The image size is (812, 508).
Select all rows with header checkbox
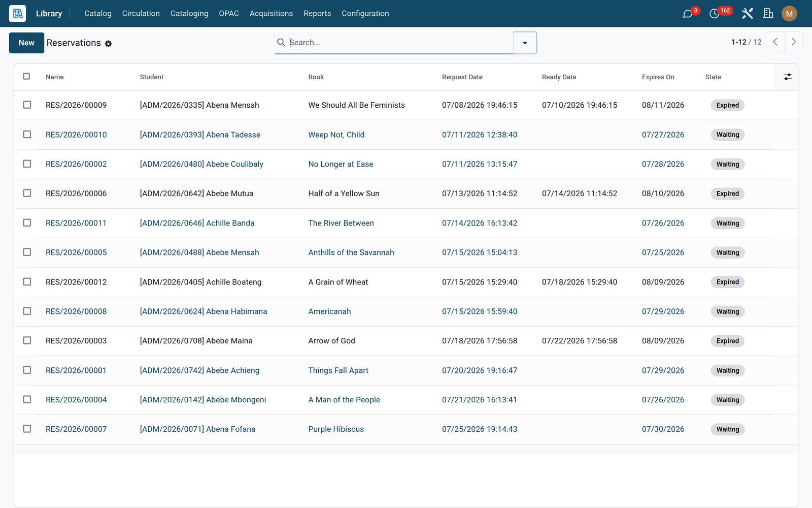(27, 76)
